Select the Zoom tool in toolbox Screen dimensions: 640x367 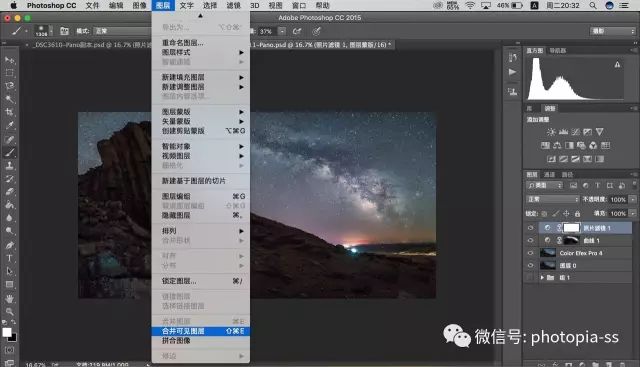click(9, 311)
